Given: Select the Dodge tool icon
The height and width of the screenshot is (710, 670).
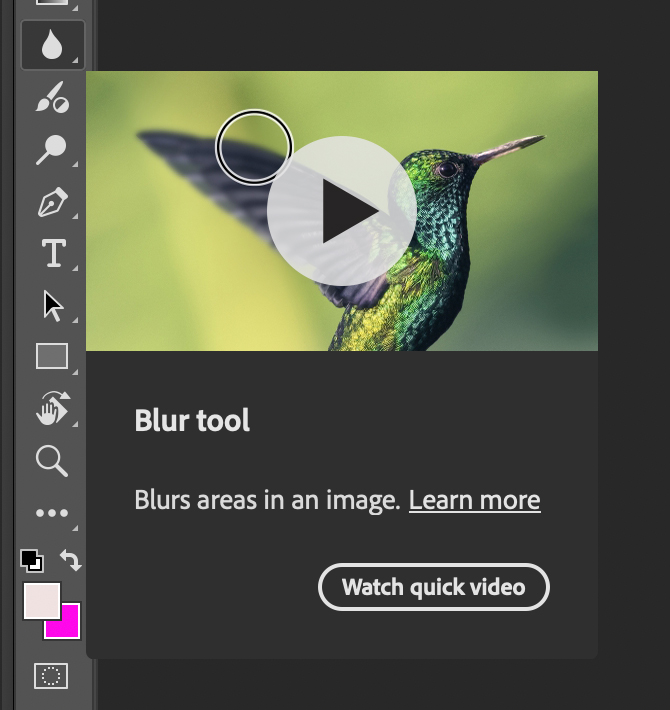Looking at the screenshot, I should click(51, 149).
